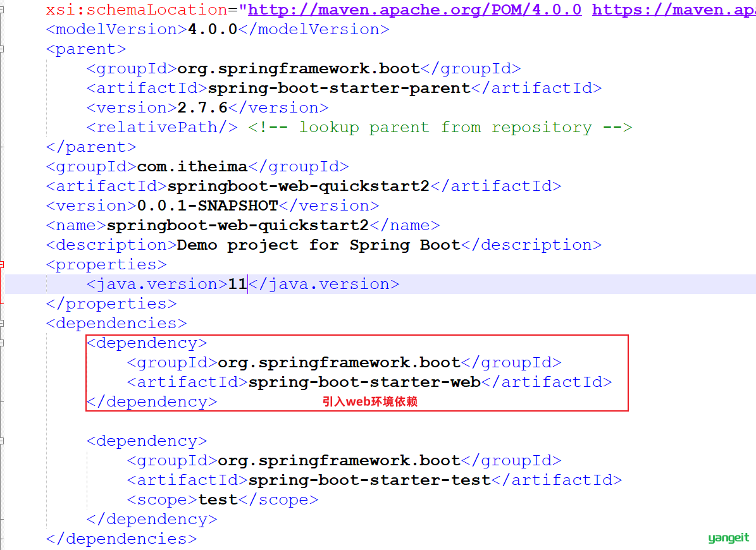Screen dimensions: 756x550
Task: Click the yangeit watermark logo
Action: point(729,538)
